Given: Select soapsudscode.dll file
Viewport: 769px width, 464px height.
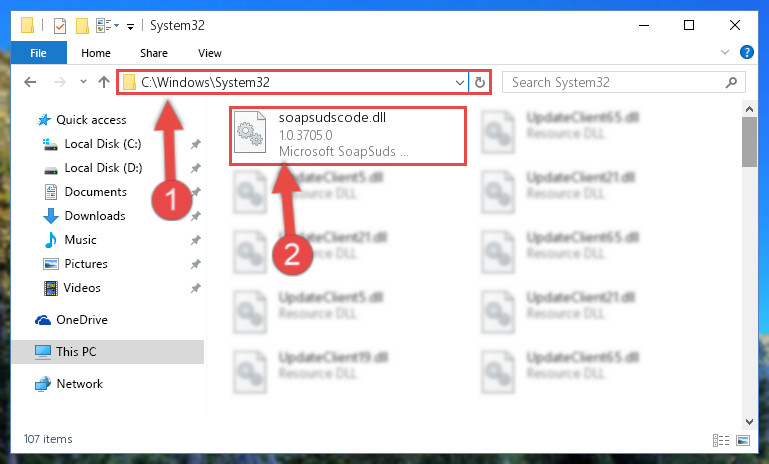Looking at the screenshot, I should tap(348, 136).
